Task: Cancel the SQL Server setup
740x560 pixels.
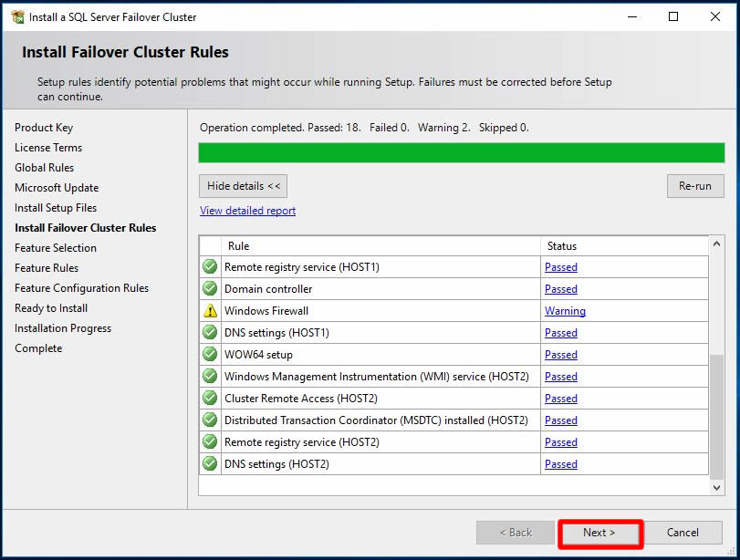Action: (x=682, y=533)
